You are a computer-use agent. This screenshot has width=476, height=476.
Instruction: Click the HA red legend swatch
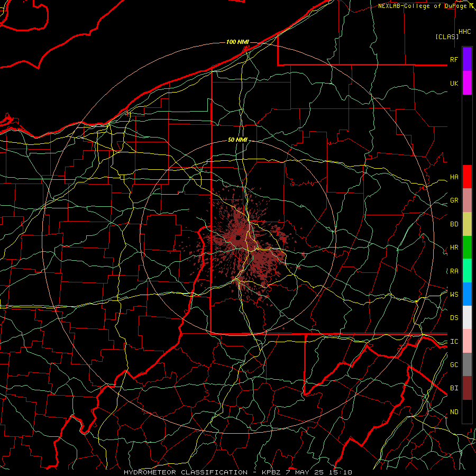(x=467, y=177)
